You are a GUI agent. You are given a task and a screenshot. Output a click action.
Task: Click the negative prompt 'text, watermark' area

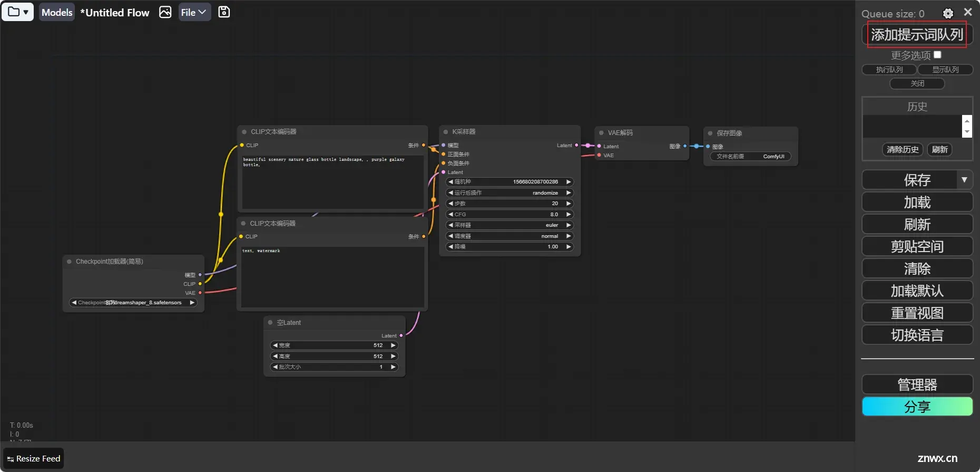coord(332,277)
